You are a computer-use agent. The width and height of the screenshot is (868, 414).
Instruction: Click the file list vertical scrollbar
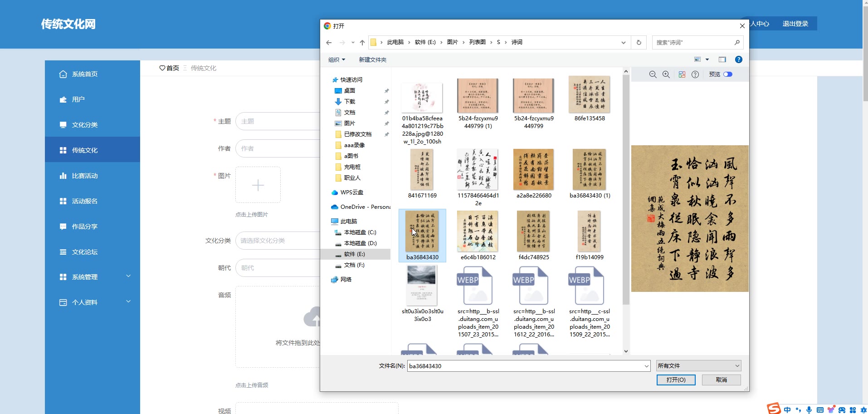[626, 190]
